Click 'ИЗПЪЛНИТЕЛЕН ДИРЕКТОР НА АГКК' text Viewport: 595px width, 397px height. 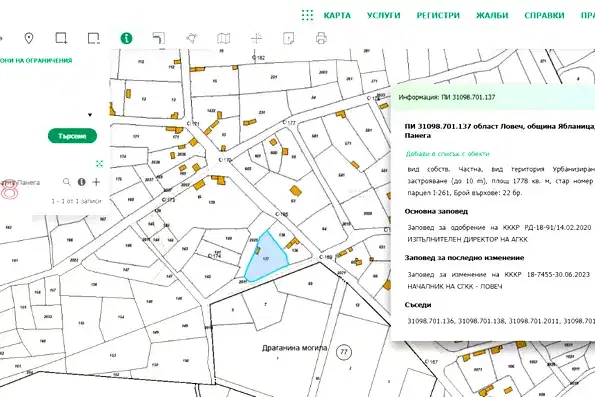click(468, 239)
